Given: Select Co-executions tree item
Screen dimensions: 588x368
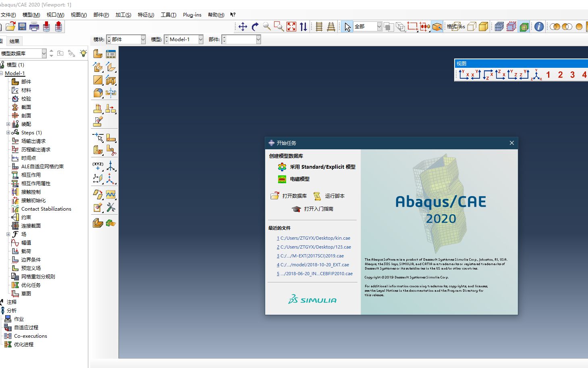Looking at the screenshot, I should pos(31,336).
